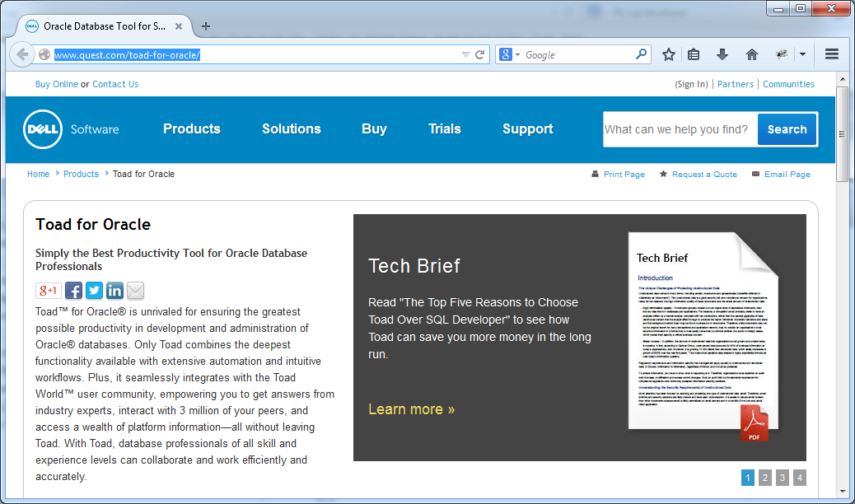Go to browser home icon

click(x=752, y=54)
